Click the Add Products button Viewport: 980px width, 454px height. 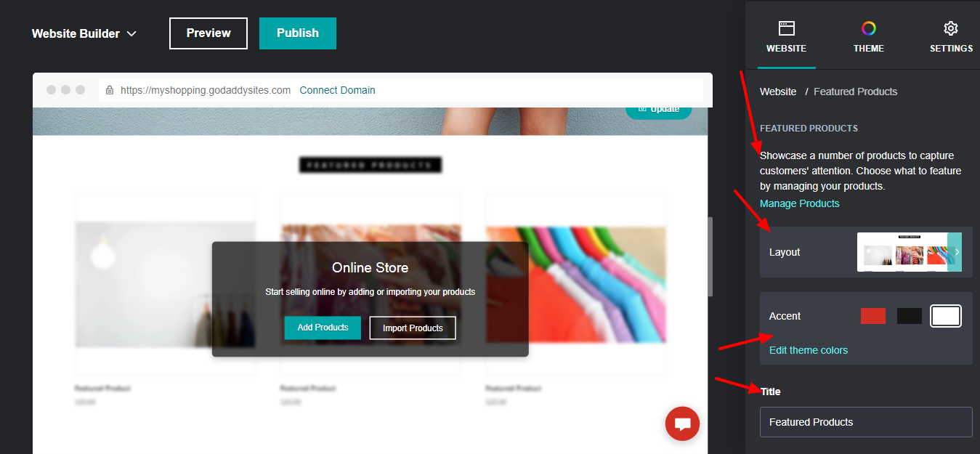tap(323, 328)
